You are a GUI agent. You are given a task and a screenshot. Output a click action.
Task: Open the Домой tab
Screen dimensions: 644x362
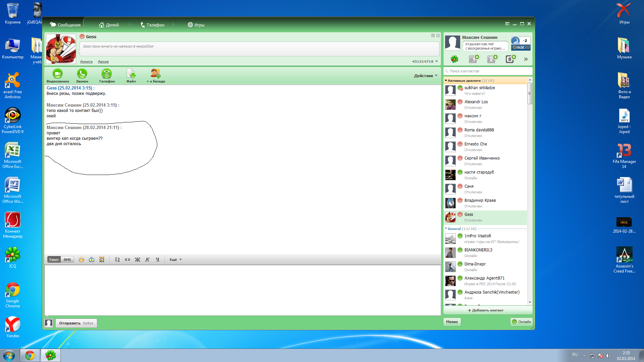click(109, 25)
